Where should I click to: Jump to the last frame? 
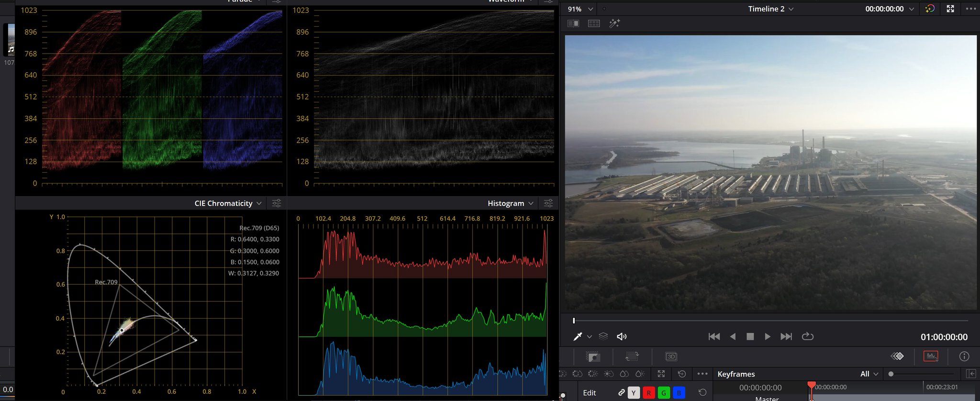(786, 336)
